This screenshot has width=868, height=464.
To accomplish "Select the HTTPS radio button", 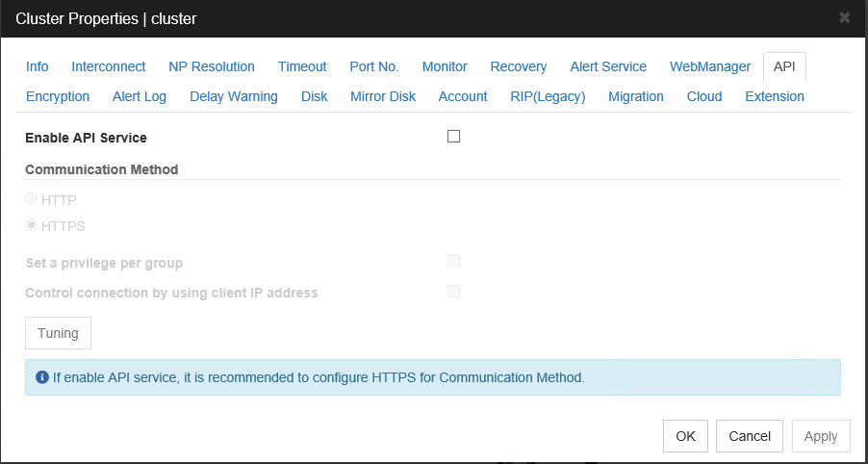I will [32, 226].
